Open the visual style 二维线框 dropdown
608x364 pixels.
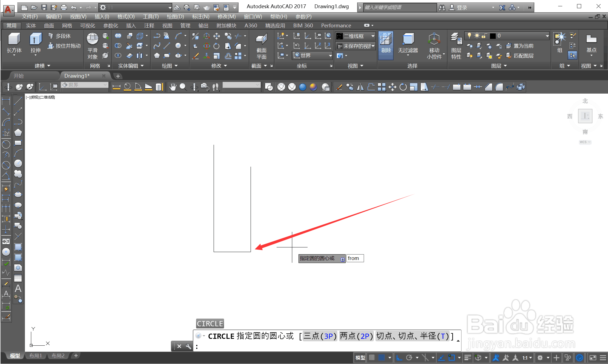[373, 36]
